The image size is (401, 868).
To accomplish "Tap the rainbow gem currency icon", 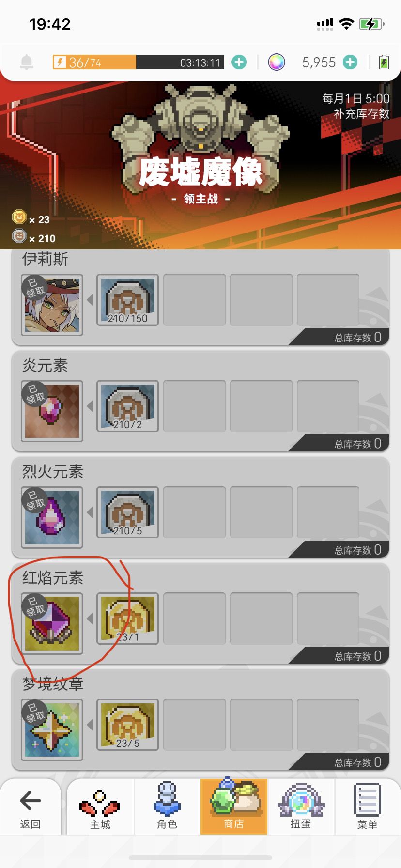I will 277,62.
